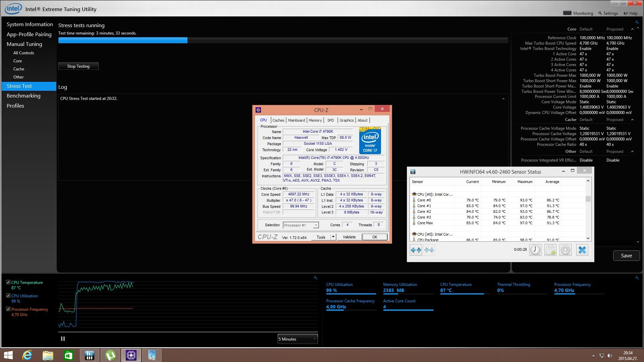Launch Internet Explorer from taskbar
The width and height of the screenshot is (644, 362).
(27, 355)
